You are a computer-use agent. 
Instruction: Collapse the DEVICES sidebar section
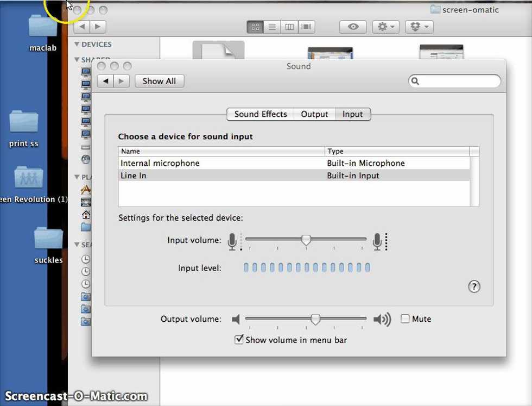click(x=77, y=45)
